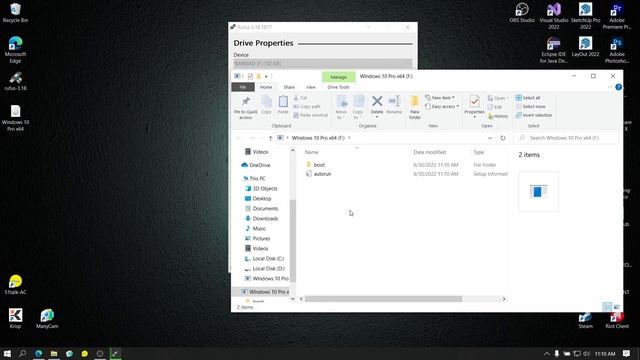Open taskbar Search magnifier
This screenshot has width=640, height=360.
click(x=22, y=353)
